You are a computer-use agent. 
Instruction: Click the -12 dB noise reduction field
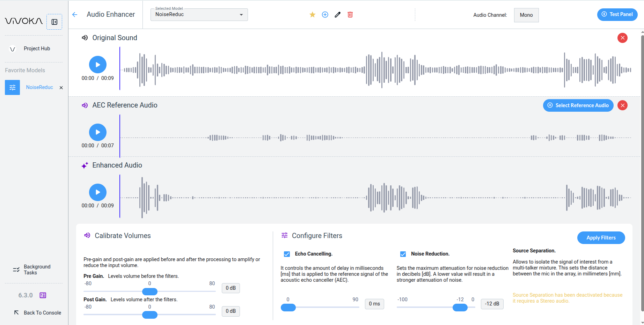tap(492, 304)
